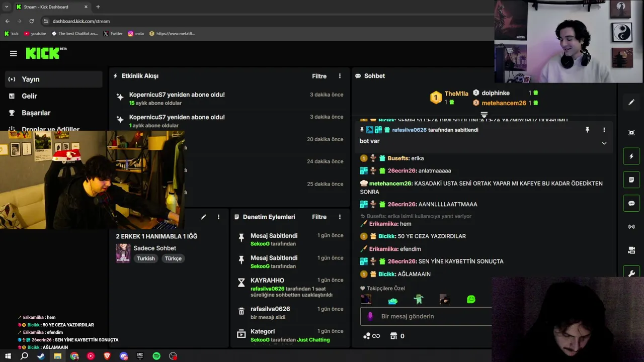The image size is (644, 362).
Task: Click the pencil edit icon for stream info
Action: tap(203, 217)
